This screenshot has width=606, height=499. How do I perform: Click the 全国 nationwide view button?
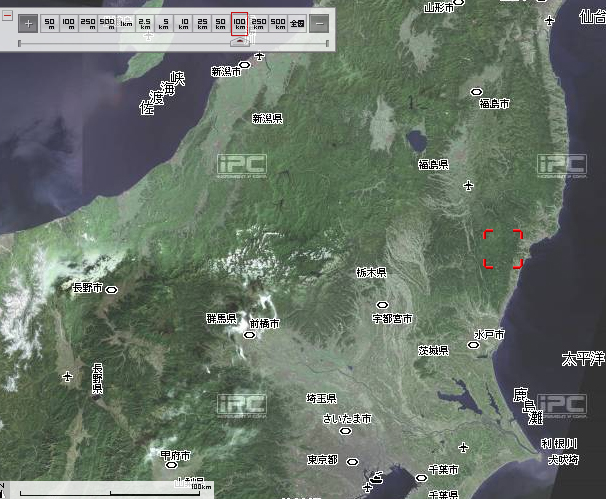pos(297,23)
